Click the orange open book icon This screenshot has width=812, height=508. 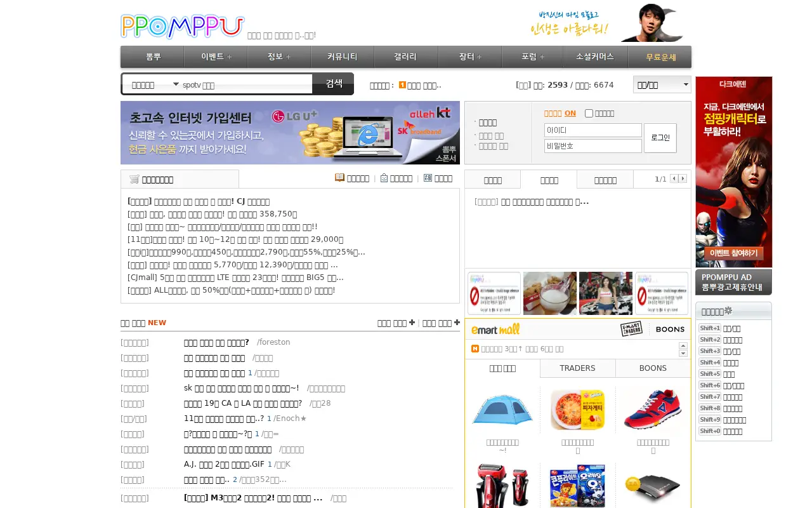click(x=339, y=178)
